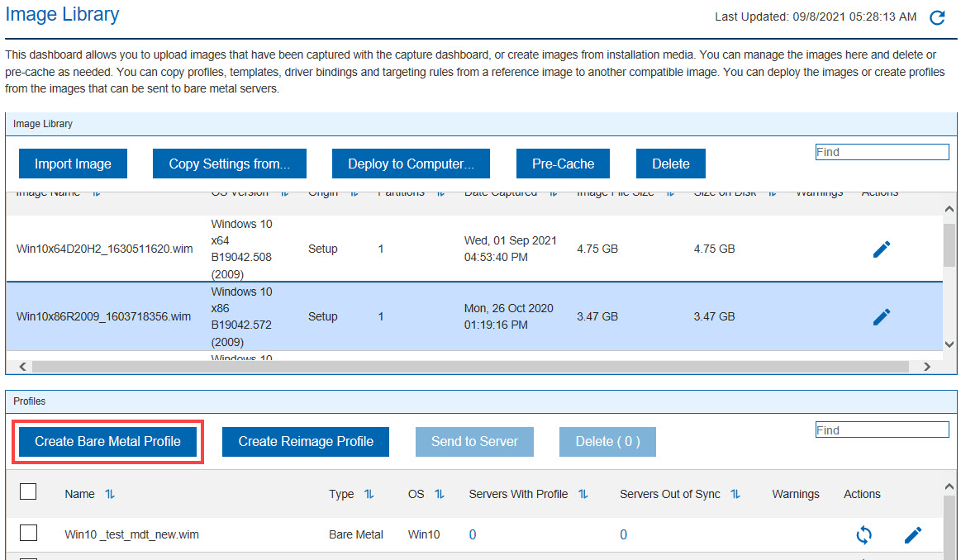The height and width of the screenshot is (560, 961).
Task: Sort profiles by OS
Action: 440,494
